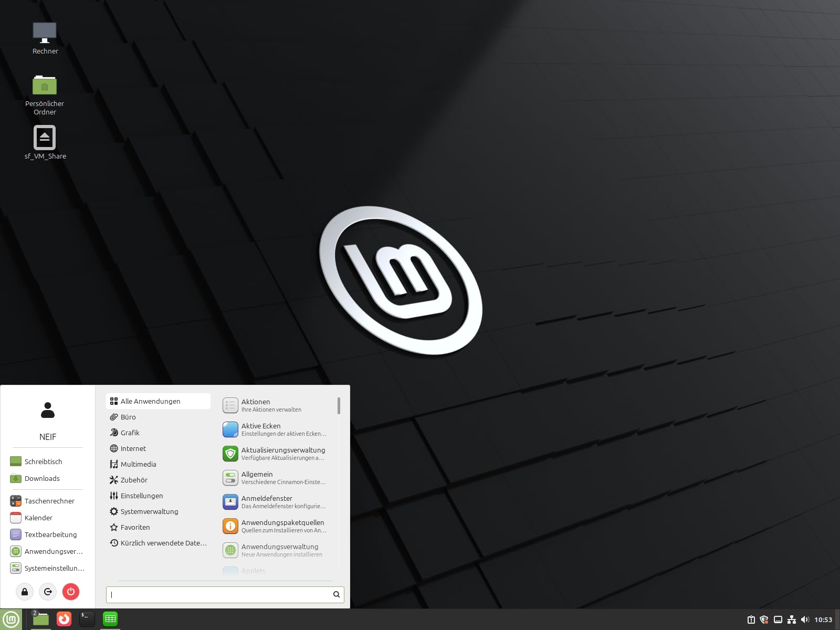Click the lock screen button
The image size is (840, 630).
(x=25, y=592)
